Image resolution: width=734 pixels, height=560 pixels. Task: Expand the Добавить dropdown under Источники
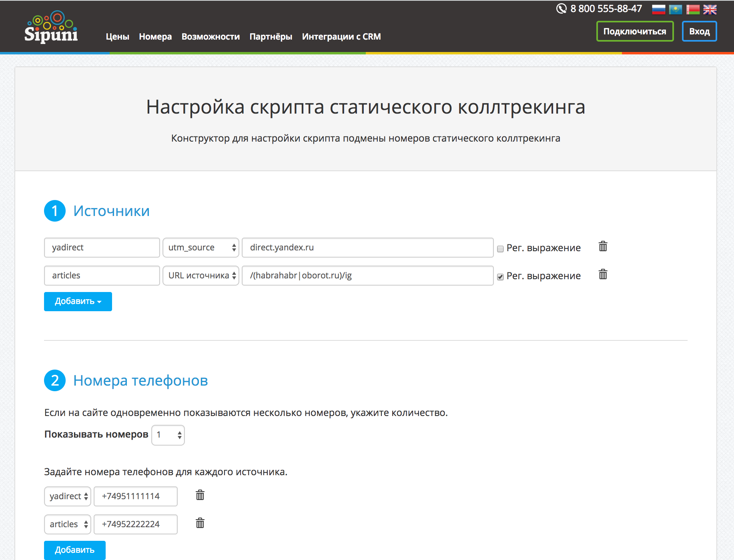(78, 302)
